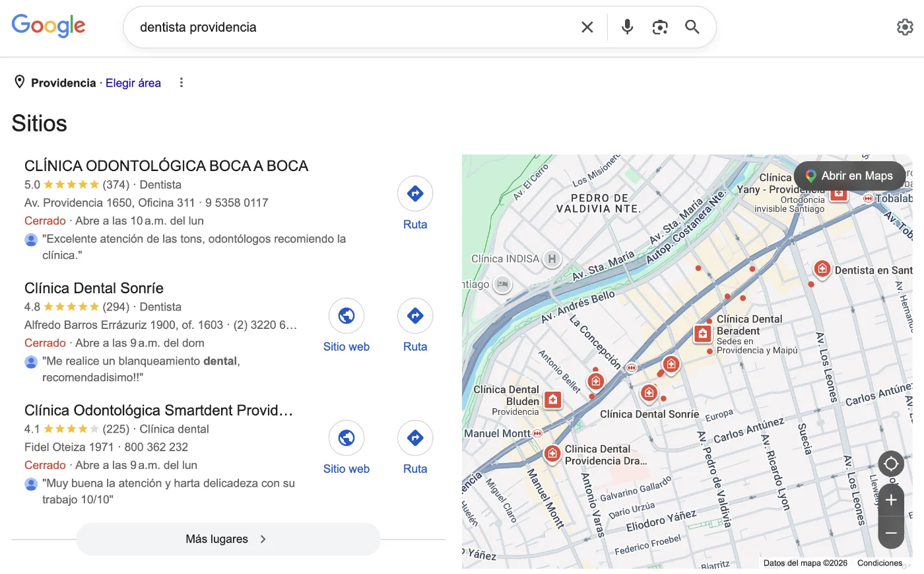The image size is (924, 574).
Task: Choose the Elegir área link
Action: [133, 83]
